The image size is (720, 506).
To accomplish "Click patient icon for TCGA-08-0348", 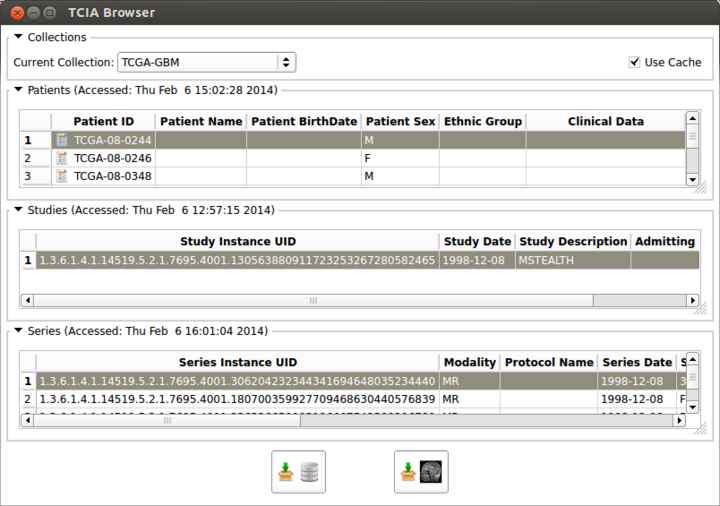I will coord(62,176).
